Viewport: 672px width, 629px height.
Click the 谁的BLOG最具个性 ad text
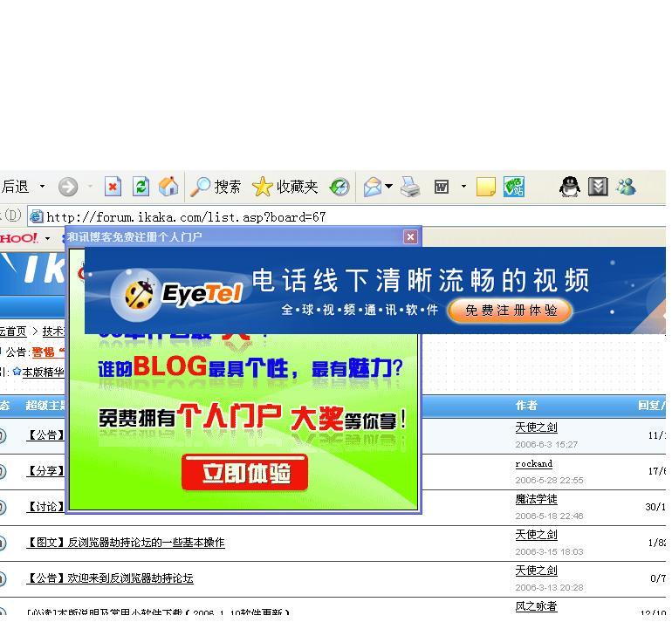[250, 367]
